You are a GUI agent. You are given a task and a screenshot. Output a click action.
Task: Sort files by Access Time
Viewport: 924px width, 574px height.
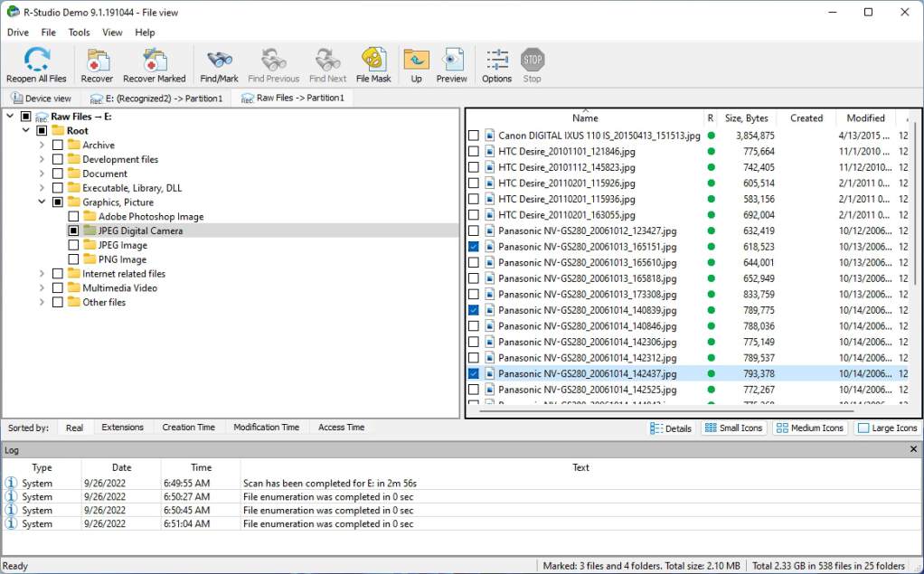[x=341, y=428]
